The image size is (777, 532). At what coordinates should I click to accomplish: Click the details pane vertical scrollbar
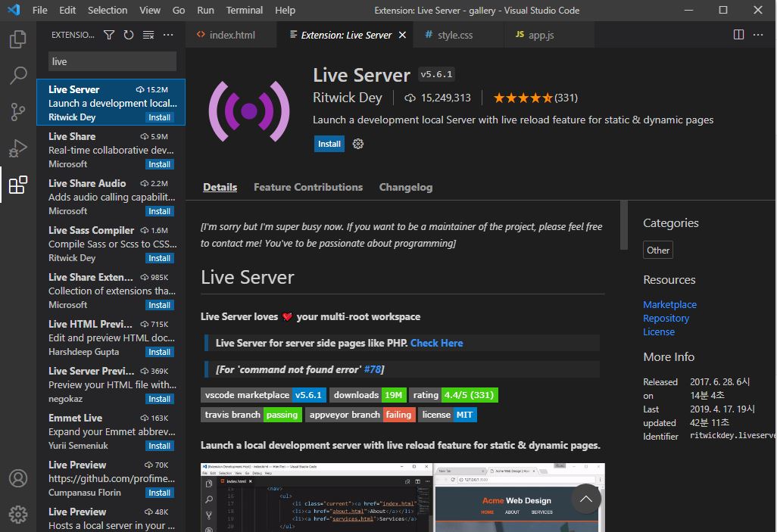tap(623, 226)
